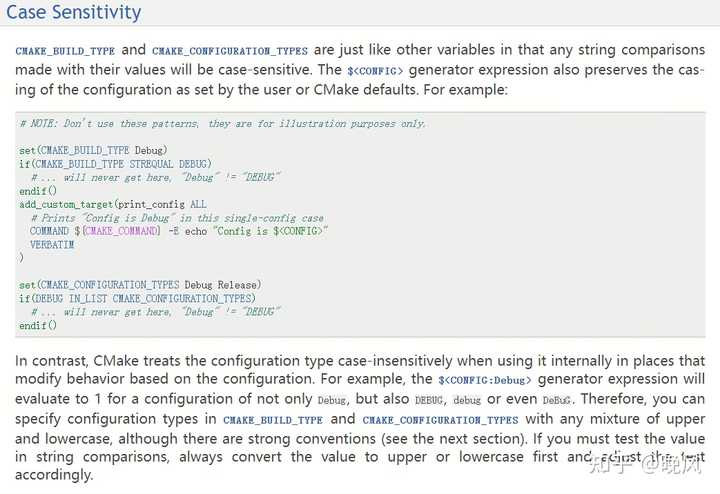Click the print_config target name in code

pyautogui.click(x=152, y=204)
